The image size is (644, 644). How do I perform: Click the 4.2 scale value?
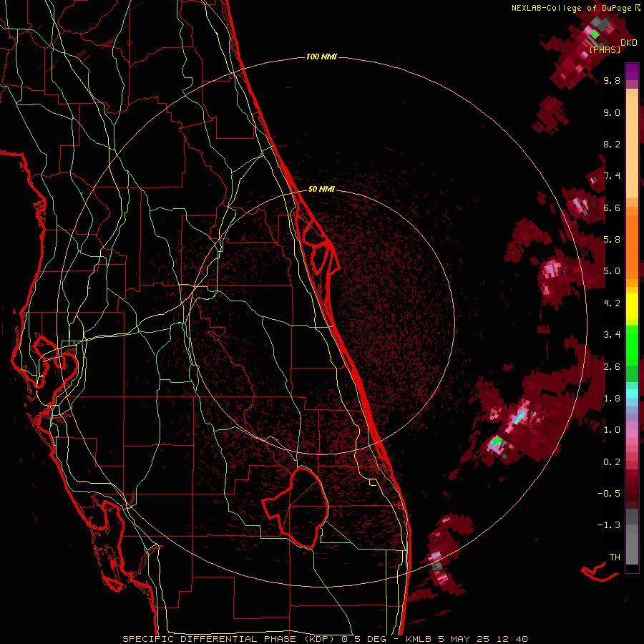click(612, 303)
